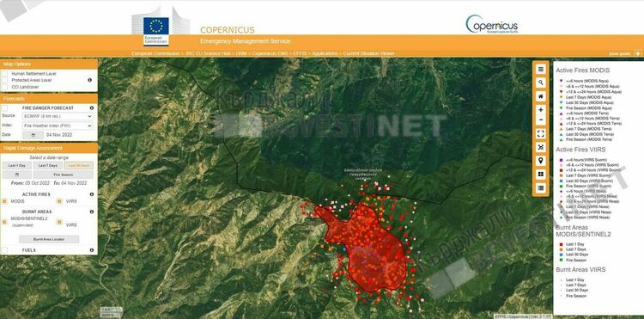Enable the Human Settlement Layer checkbox
Screen dimensions: 644x319
(5, 74)
